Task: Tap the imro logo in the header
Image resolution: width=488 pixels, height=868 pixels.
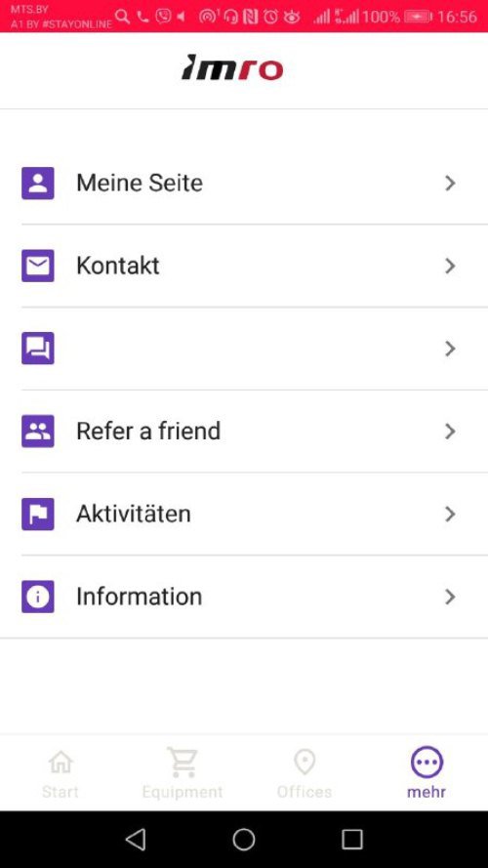Action: click(x=232, y=68)
